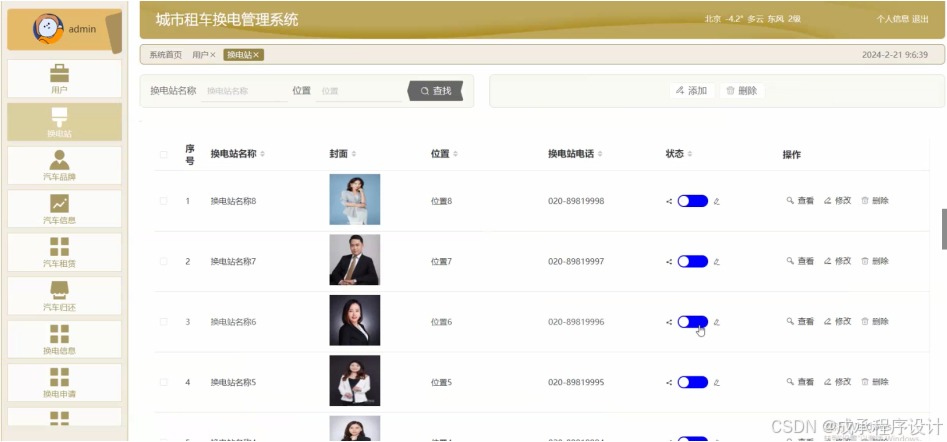Image resolution: width=947 pixels, height=442 pixels.
Task: Open the 汽车租赁 grid icon
Action: 59,247
